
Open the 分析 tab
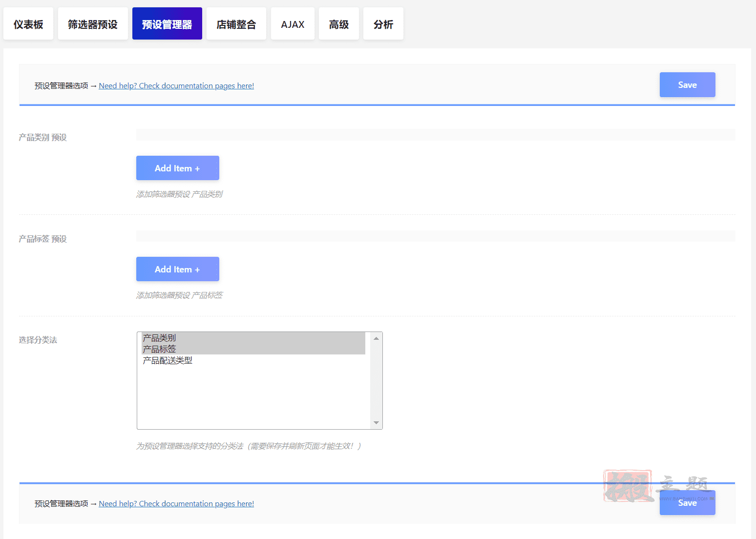point(383,23)
